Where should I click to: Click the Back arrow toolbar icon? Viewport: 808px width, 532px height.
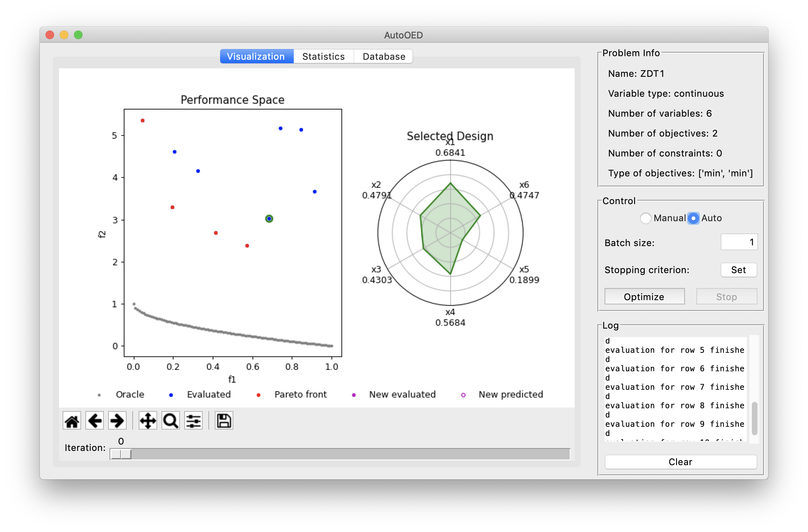pyautogui.click(x=95, y=421)
